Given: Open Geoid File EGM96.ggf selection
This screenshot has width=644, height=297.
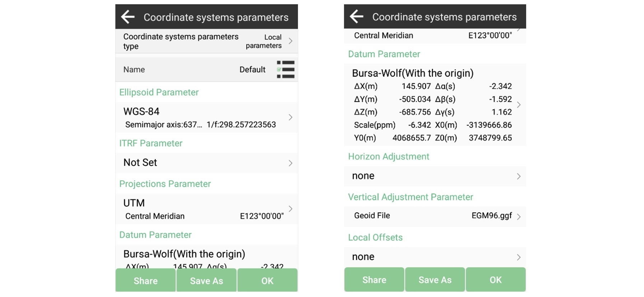Looking at the screenshot, I should (x=519, y=216).
